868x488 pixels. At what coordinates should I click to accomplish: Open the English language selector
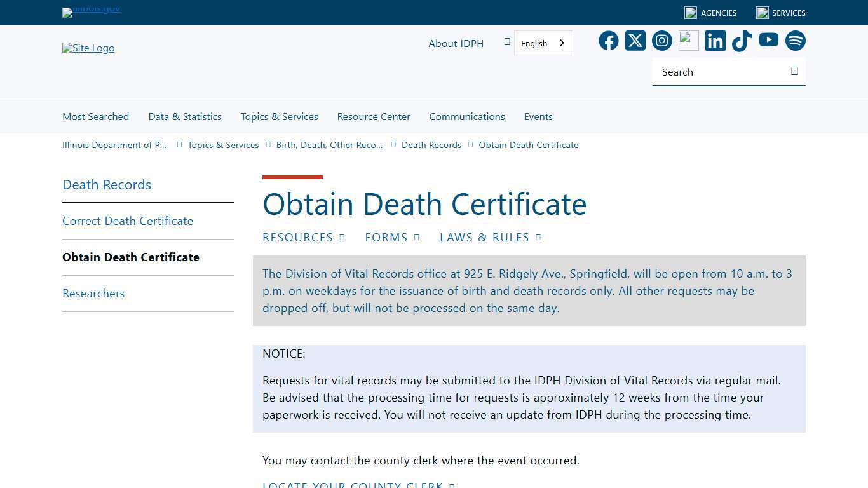541,43
